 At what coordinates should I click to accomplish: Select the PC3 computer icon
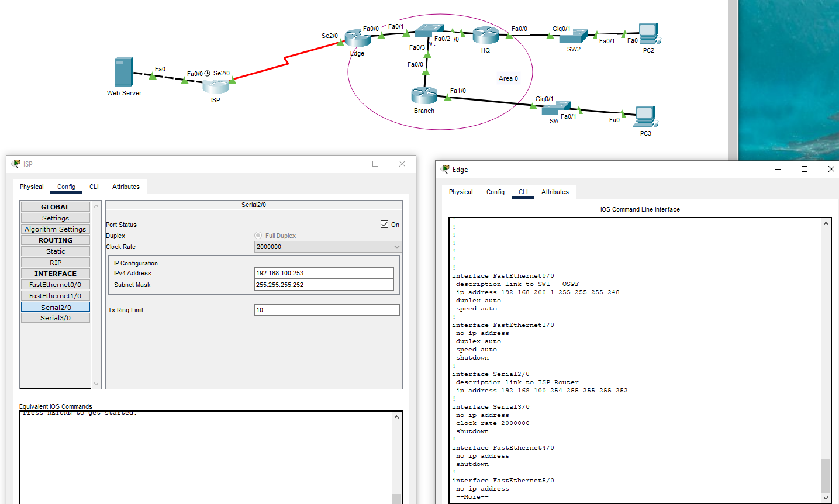click(x=646, y=117)
